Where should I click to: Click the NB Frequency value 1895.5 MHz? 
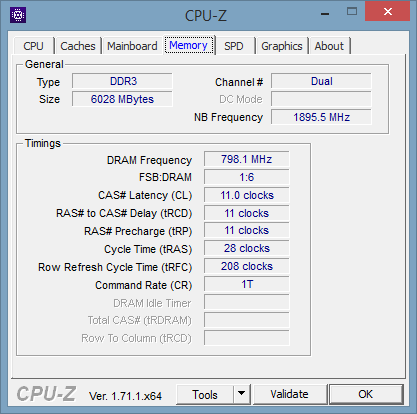321,117
